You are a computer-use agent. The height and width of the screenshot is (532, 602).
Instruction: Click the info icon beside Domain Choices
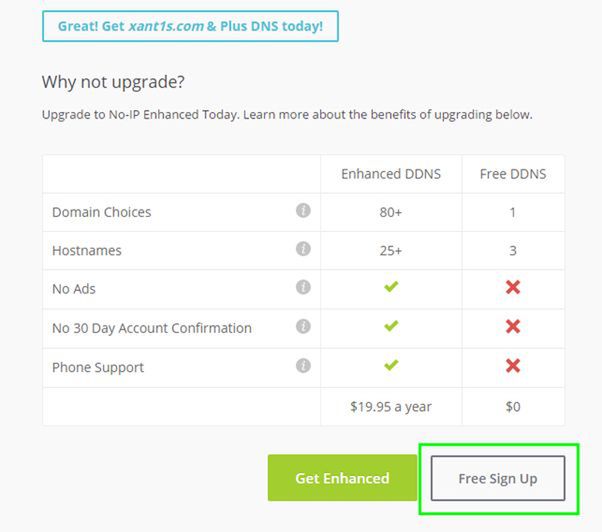click(x=303, y=211)
